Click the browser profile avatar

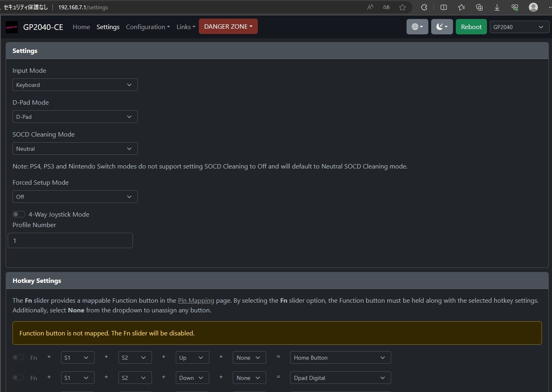click(533, 7)
